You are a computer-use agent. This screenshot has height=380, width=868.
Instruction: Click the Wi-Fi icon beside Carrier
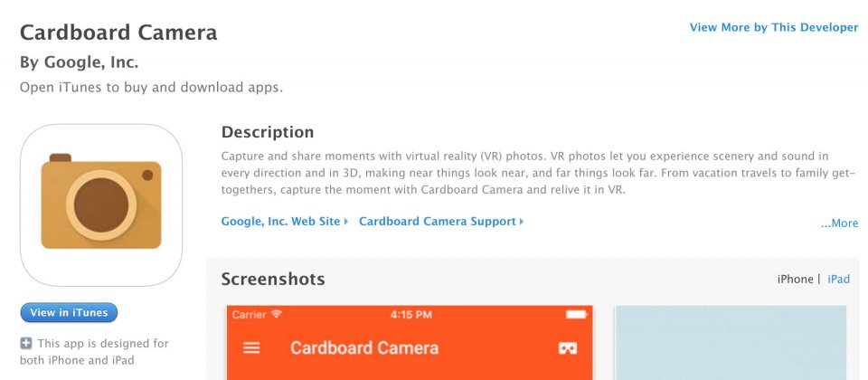(x=277, y=315)
